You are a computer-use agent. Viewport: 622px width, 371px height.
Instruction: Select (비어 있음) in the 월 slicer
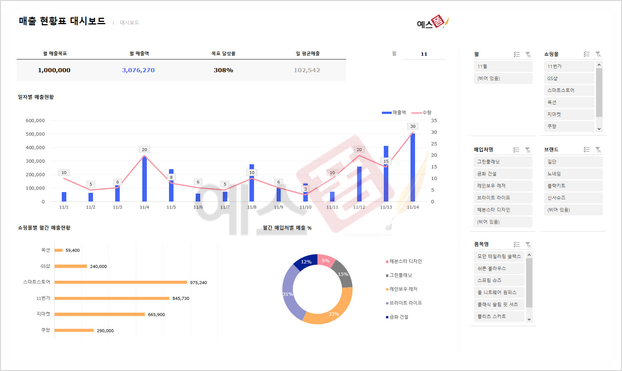coord(503,79)
